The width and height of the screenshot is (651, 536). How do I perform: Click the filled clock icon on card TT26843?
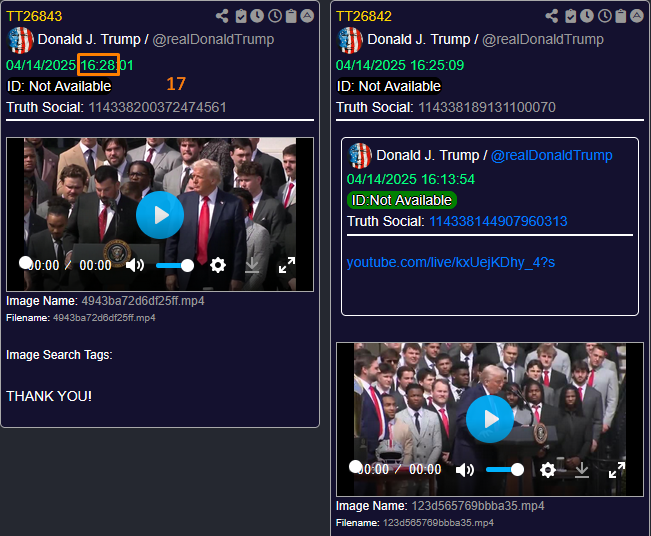257,16
